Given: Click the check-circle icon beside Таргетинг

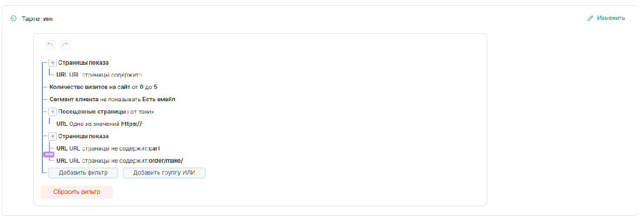Looking at the screenshot, I should [x=13, y=18].
